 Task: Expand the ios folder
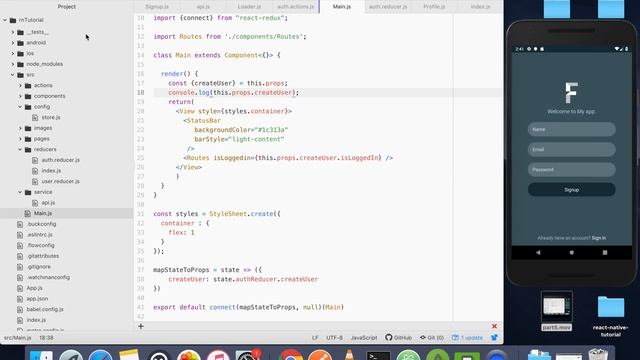pyautogui.click(x=13, y=53)
